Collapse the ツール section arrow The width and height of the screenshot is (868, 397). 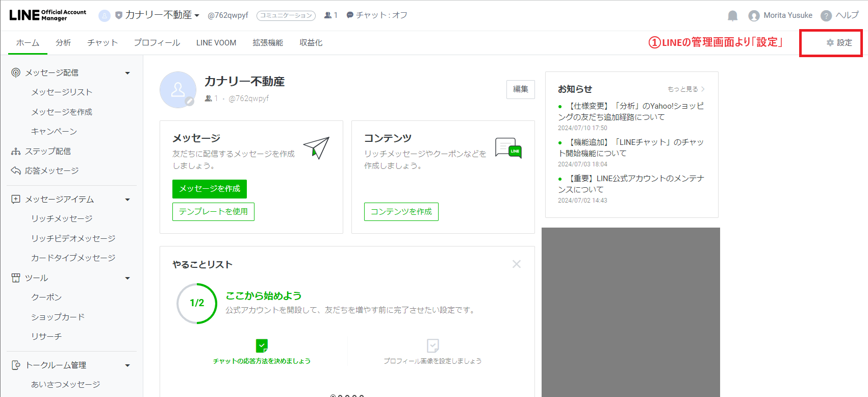pyautogui.click(x=127, y=278)
